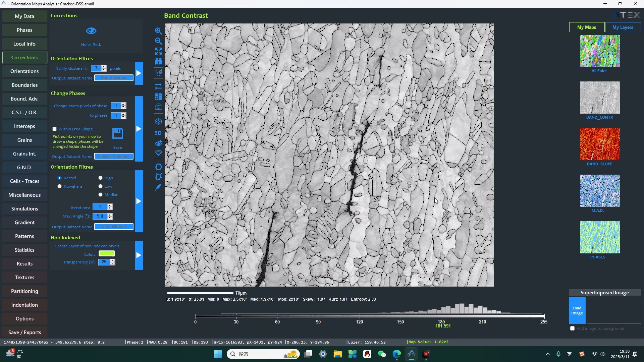644x362 pixels.
Task: Click the binoculars tool icon
Action: 158,61
